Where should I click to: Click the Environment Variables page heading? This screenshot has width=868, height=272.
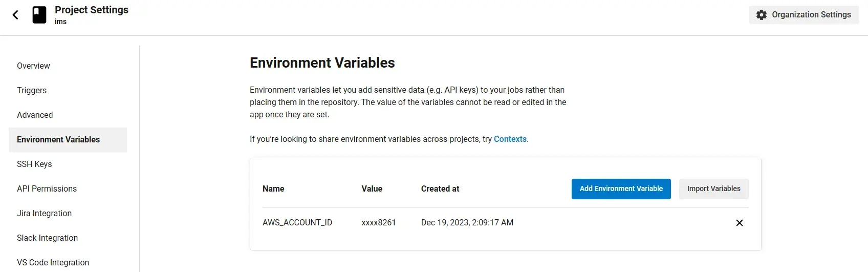click(x=322, y=62)
